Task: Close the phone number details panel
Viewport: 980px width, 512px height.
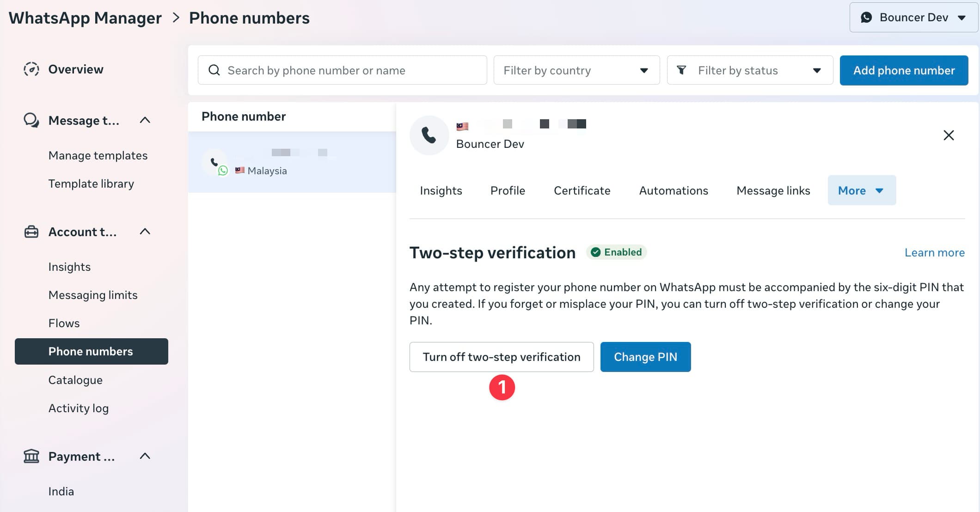Action: pos(948,135)
